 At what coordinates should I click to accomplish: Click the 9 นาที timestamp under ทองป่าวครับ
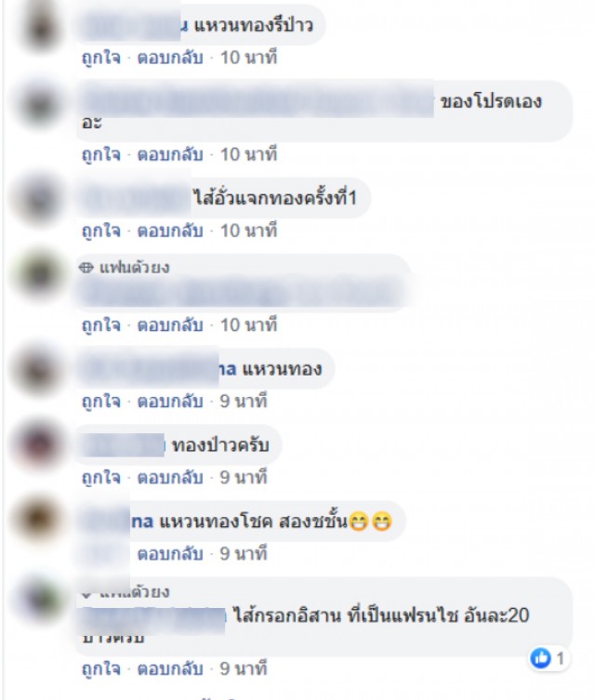244,478
